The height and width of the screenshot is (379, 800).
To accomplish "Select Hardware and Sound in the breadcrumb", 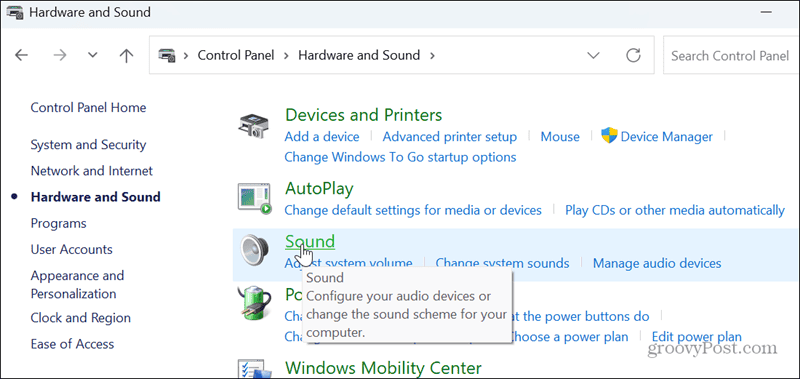I will (359, 55).
